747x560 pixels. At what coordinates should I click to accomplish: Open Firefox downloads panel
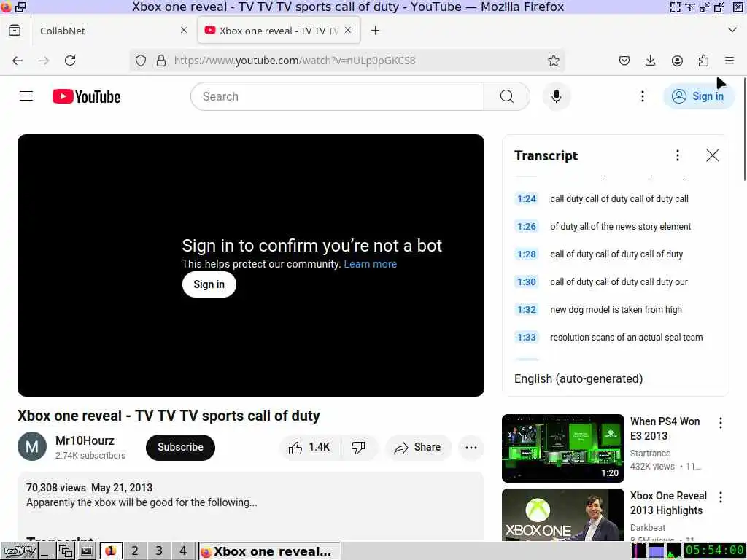[x=650, y=61]
